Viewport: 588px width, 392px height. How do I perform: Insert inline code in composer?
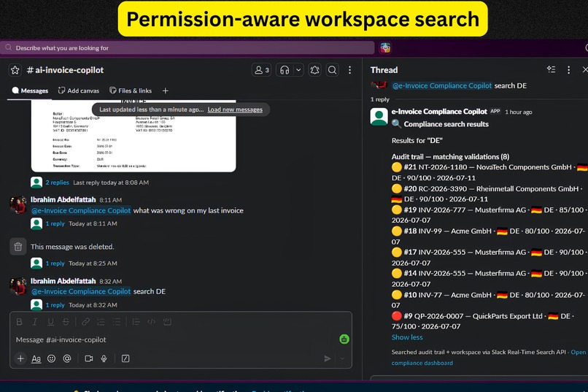[x=152, y=322]
